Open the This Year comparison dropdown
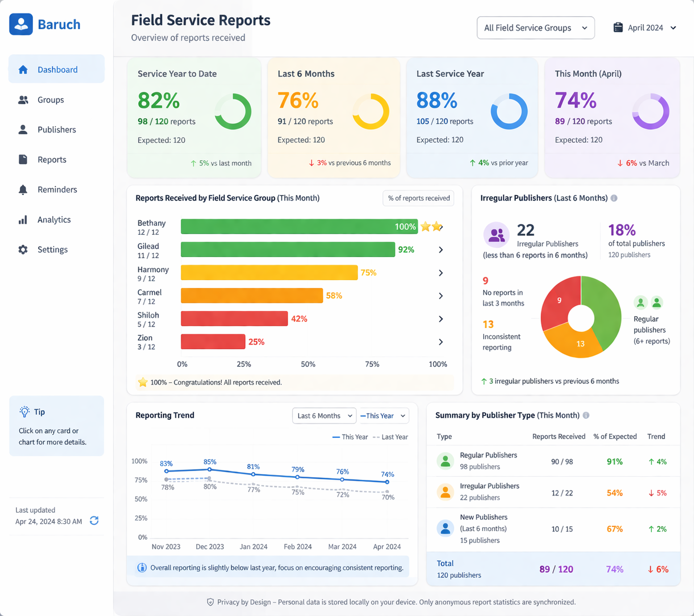The height and width of the screenshot is (616, 694). [x=384, y=416]
